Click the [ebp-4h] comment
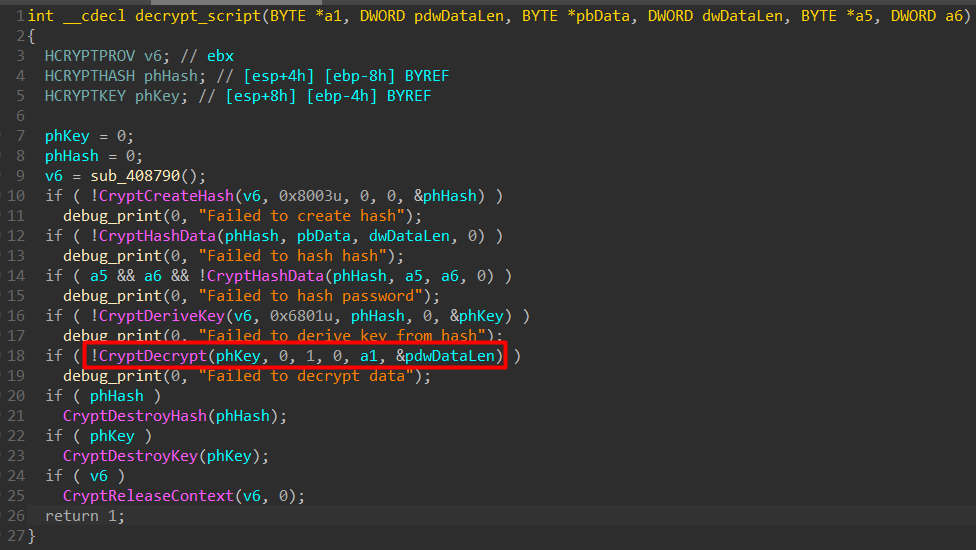Screen dimensions: 976x550 coord(342,96)
